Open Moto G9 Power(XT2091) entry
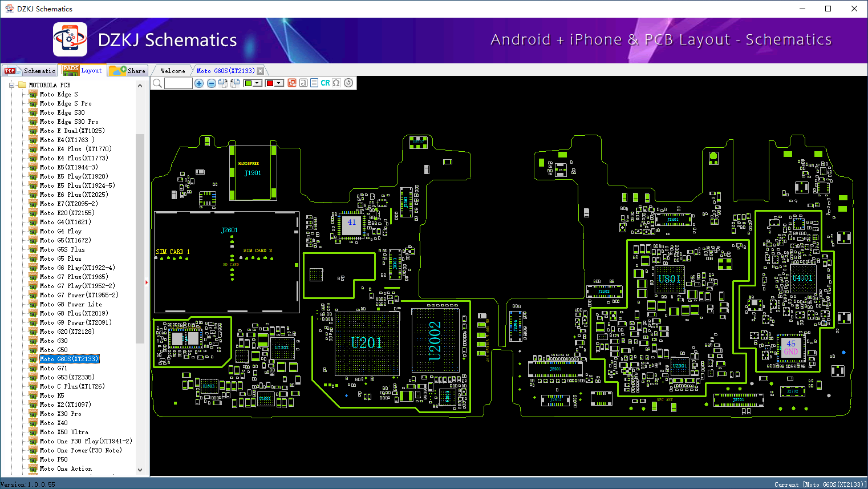Viewport: 868px width, 489px height. tap(76, 322)
